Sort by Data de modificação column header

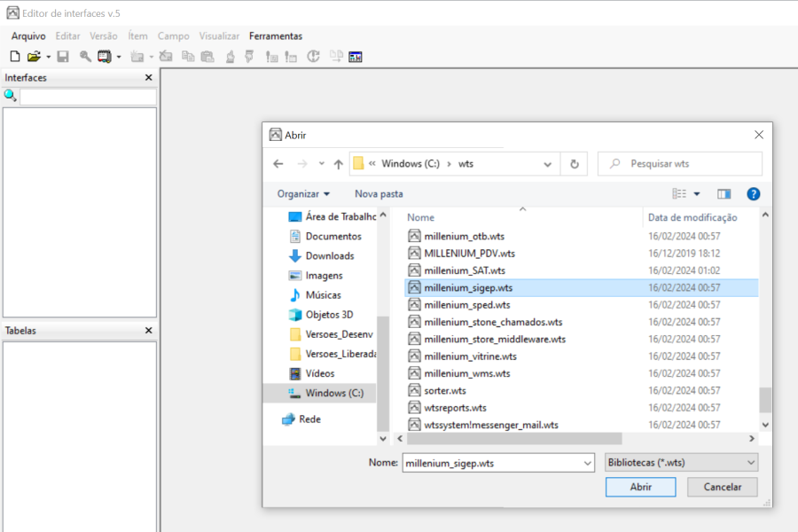692,217
